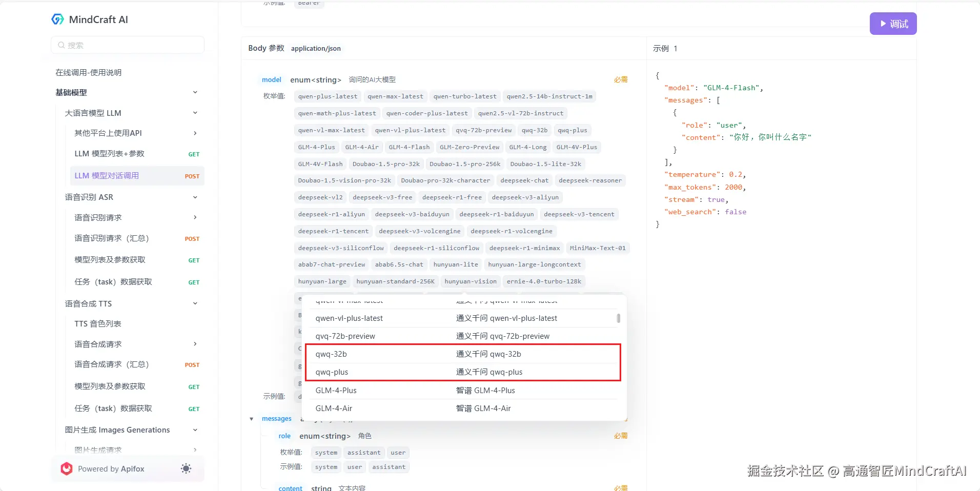980x491 pixels.
Task: Click the deepseek-reasoner enum tag
Action: pos(590,180)
